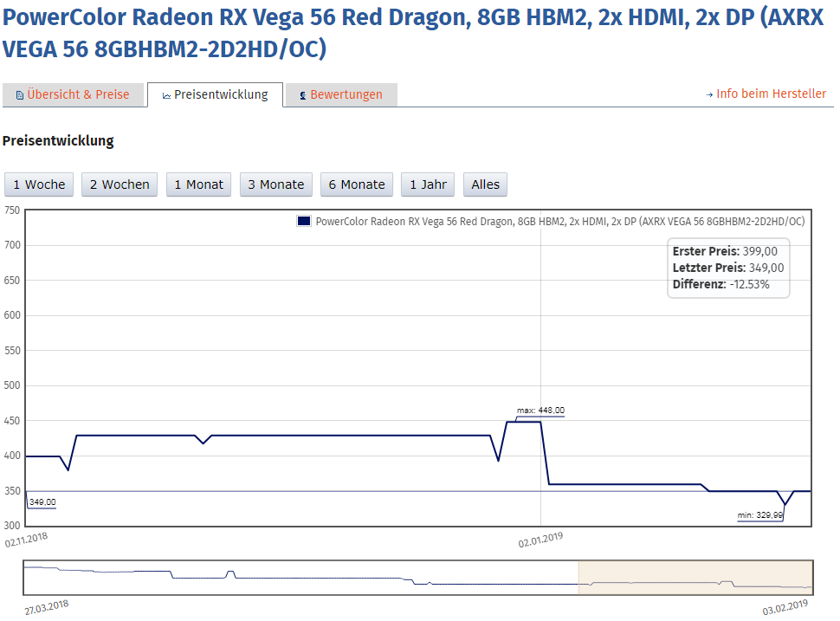Click the dark blue legend color swatch
Viewport: 840px width, 621px height.
[x=304, y=221]
